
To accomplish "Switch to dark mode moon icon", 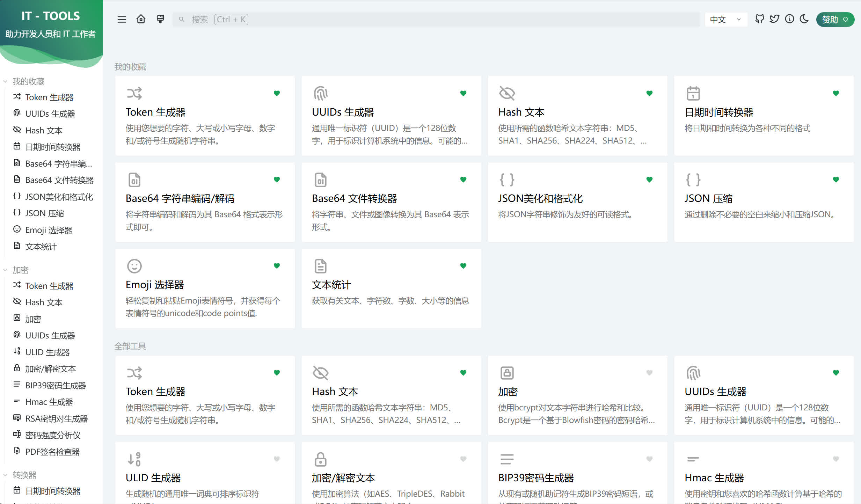I will coord(804,19).
